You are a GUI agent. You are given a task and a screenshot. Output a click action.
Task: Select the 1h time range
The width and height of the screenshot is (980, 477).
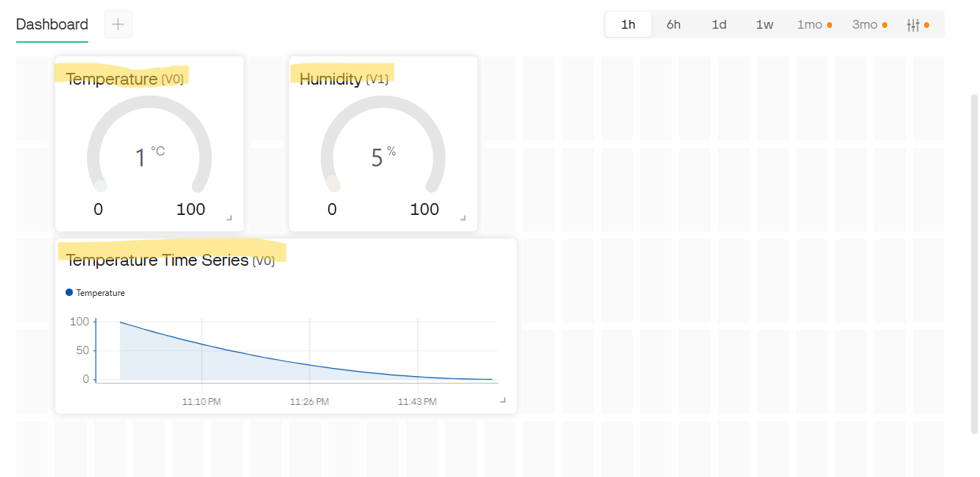pyautogui.click(x=628, y=24)
